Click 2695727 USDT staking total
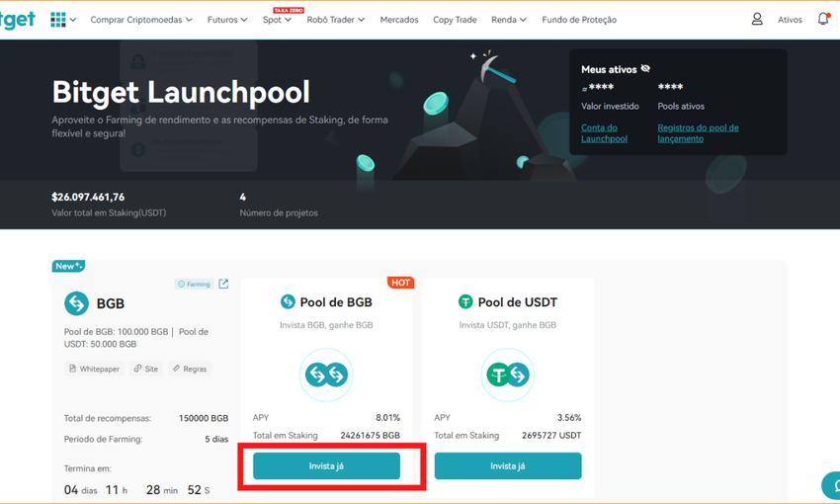 [x=551, y=436]
